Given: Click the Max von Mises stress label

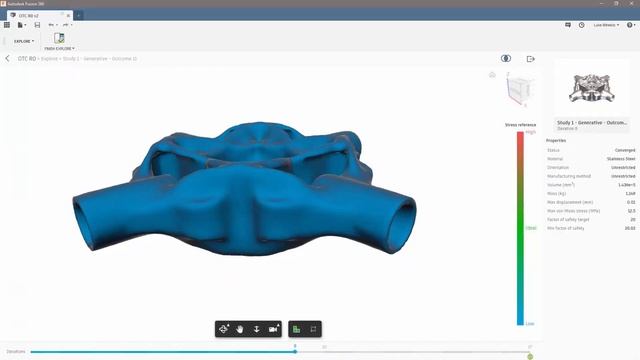Looking at the screenshot, I should 573,211.
